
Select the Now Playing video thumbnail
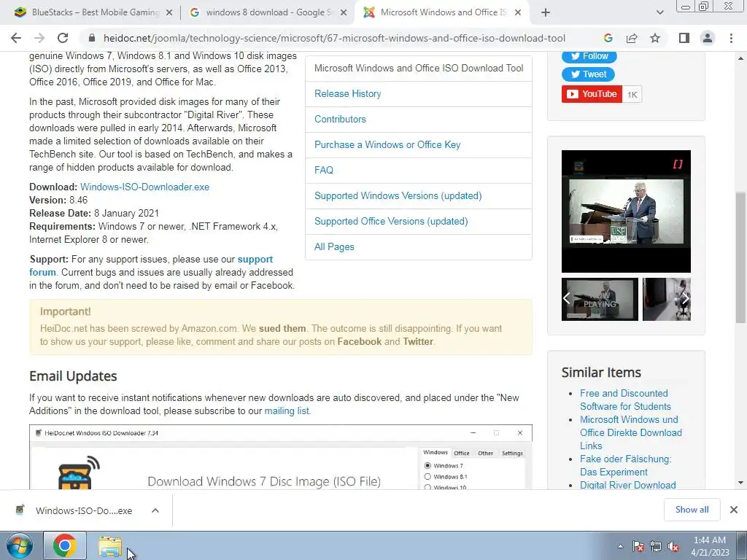pyautogui.click(x=600, y=300)
